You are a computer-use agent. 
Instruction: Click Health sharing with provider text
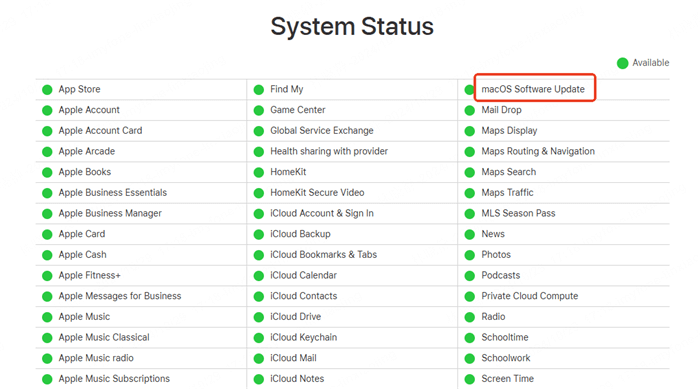click(329, 151)
